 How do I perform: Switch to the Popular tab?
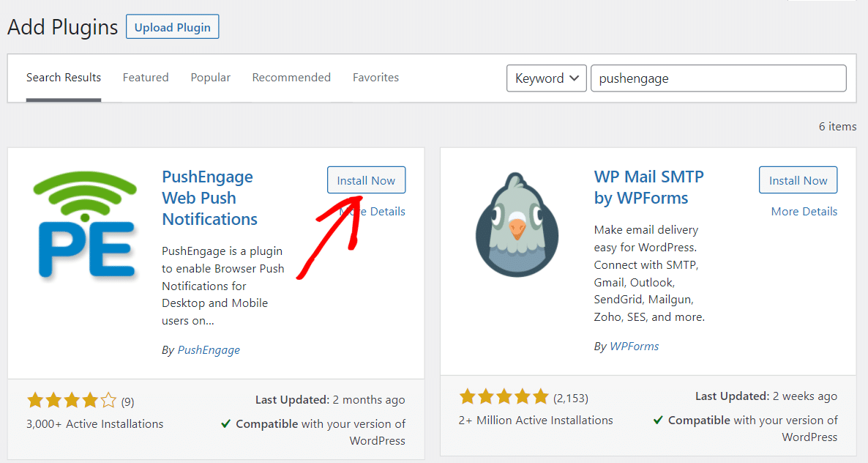pos(210,78)
